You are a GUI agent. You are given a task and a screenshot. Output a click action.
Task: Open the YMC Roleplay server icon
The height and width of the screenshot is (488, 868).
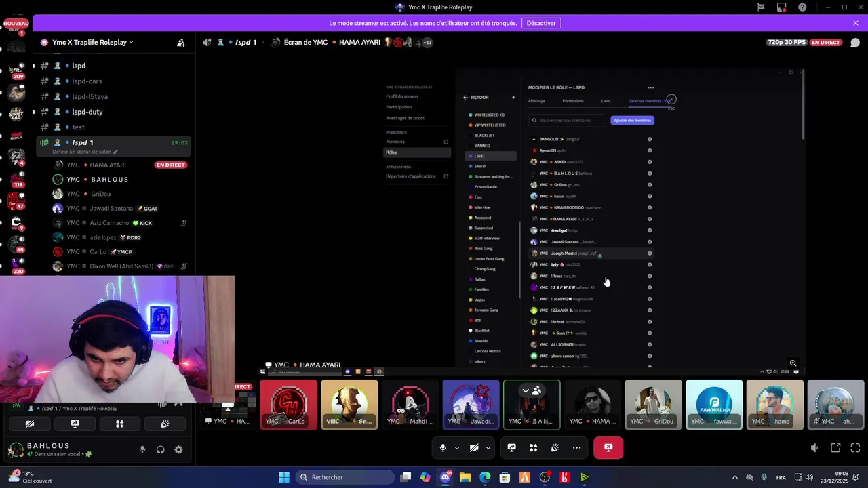pyautogui.click(x=16, y=136)
